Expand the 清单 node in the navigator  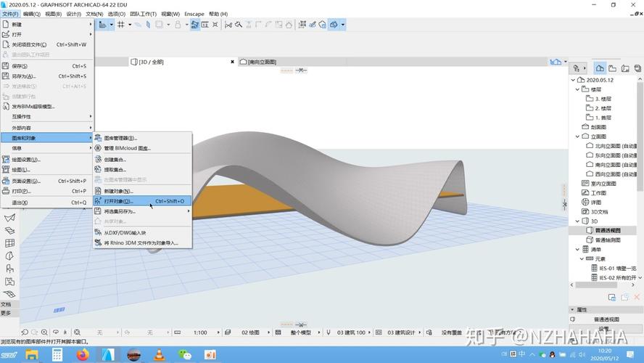tap(578, 249)
